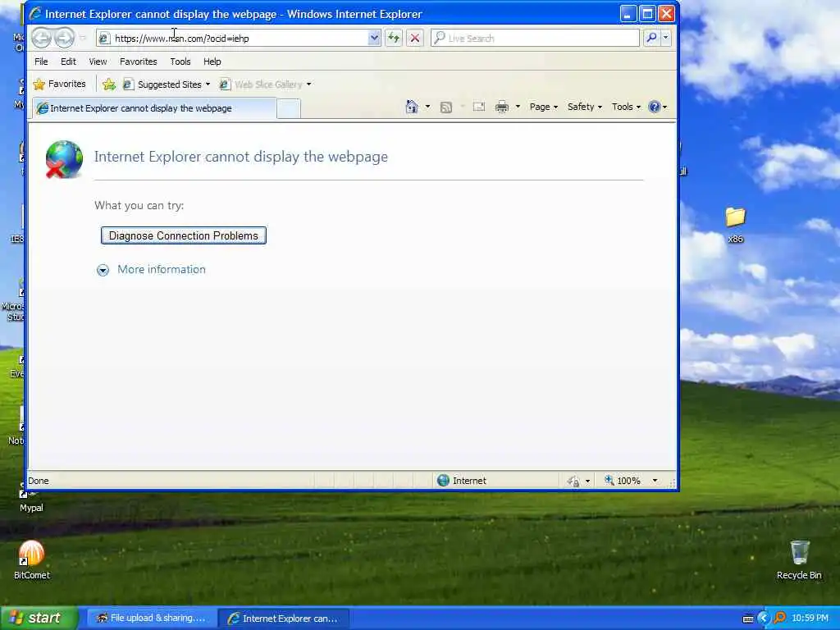Open the address bar dropdown arrow
This screenshot has height=630, width=840.
pyautogui.click(x=374, y=38)
